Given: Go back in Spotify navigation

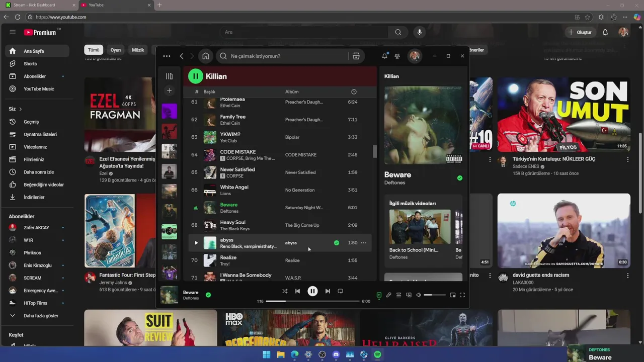Looking at the screenshot, I should click(182, 56).
